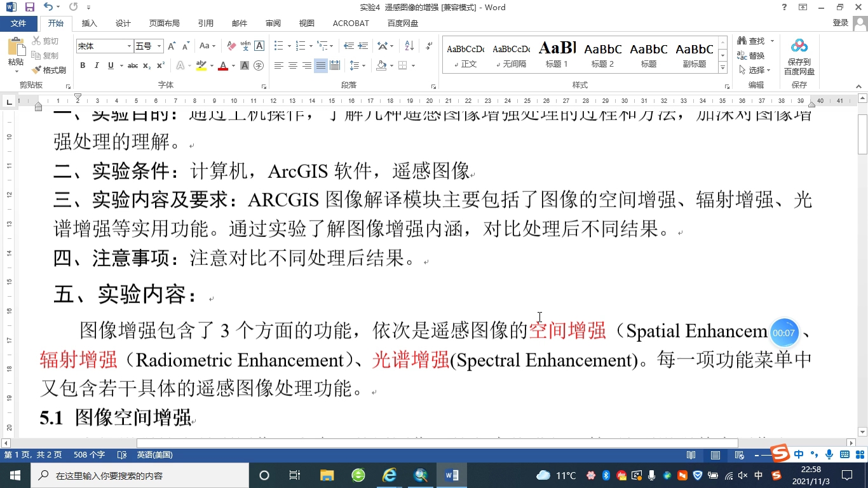868x488 pixels.
Task: Click the horizontal scrollbar of the document
Action: click(x=437, y=443)
